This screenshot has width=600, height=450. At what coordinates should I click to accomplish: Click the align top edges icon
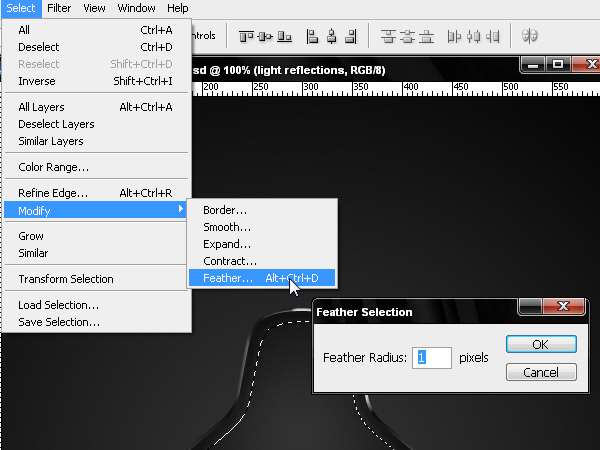(246, 37)
